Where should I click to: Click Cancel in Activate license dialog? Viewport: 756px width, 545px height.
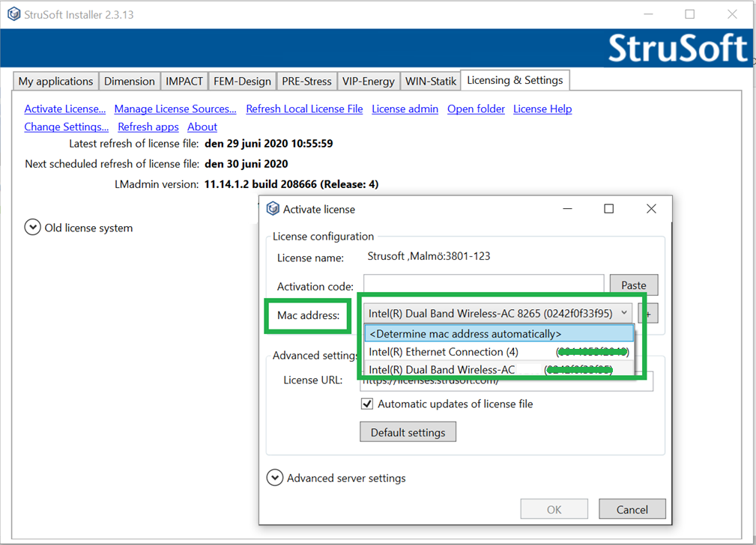[632, 509]
